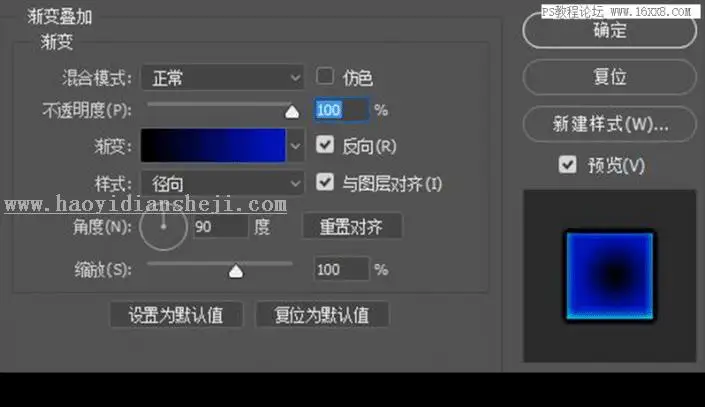The height and width of the screenshot is (407, 705).
Task: Click the 确定 OK button
Action: pyautogui.click(x=610, y=31)
